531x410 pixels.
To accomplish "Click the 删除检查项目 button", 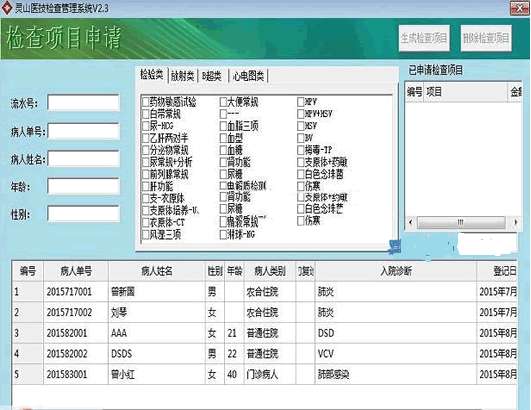I will [x=486, y=38].
